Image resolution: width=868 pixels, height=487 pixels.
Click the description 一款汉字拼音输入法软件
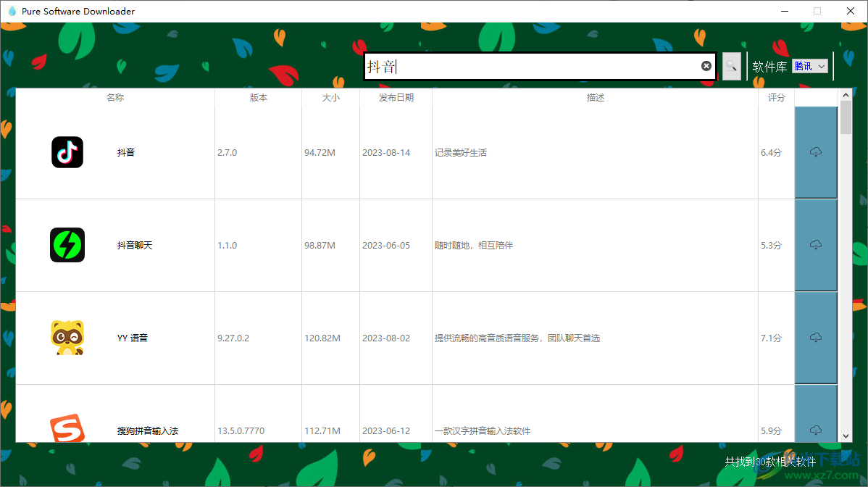(482, 430)
